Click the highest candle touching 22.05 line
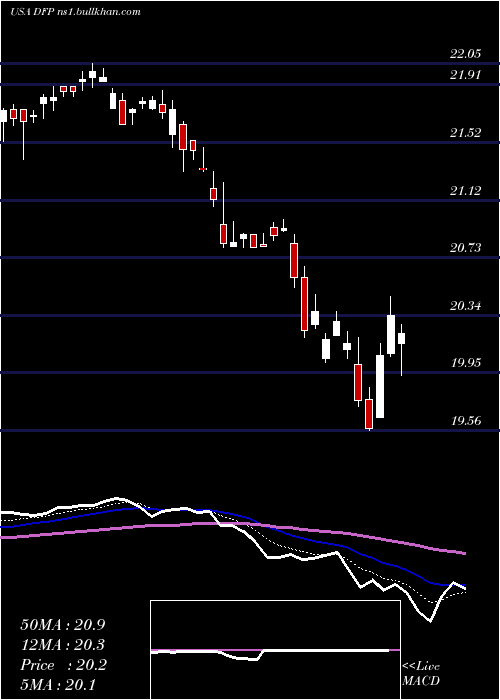This screenshot has height=700, width=500. tap(92, 75)
